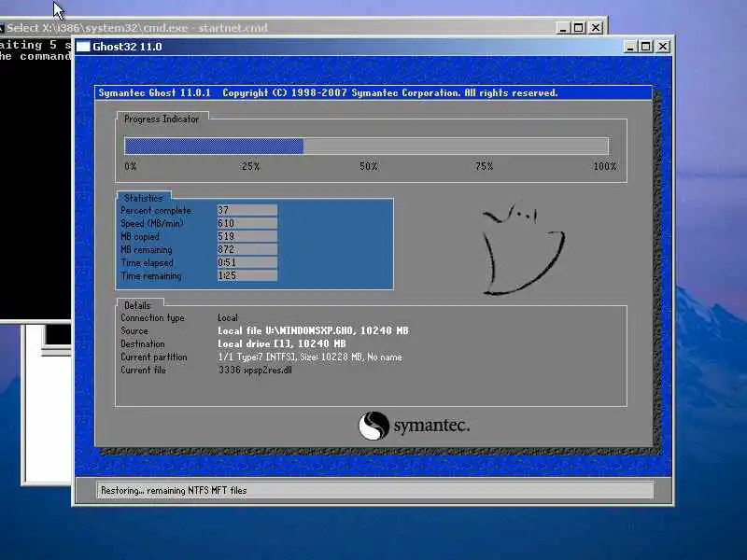Click the Speed value 610
The height and width of the screenshot is (560, 747).
(x=247, y=223)
